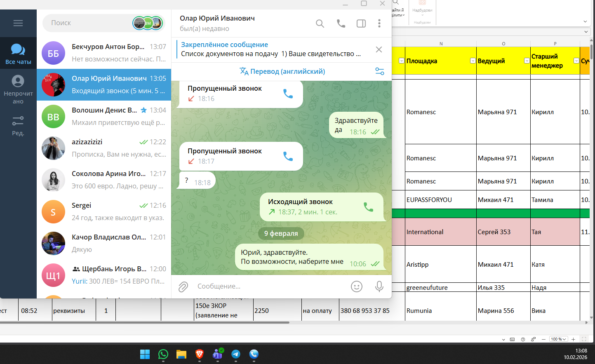Click the Excel status bar feedback icon
Viewport: 595px width, 364px height.
pos(533,339)
